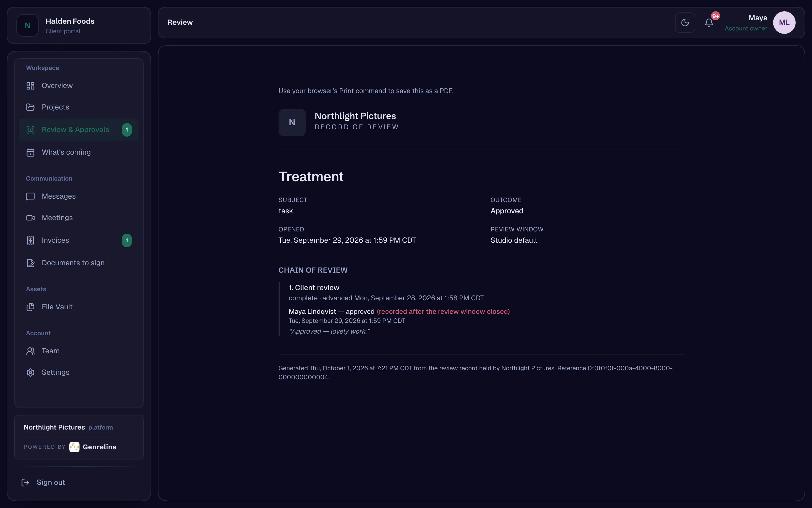
Task: Click the 'Approved — lovely work.' comment
Action: coord(329,331)
